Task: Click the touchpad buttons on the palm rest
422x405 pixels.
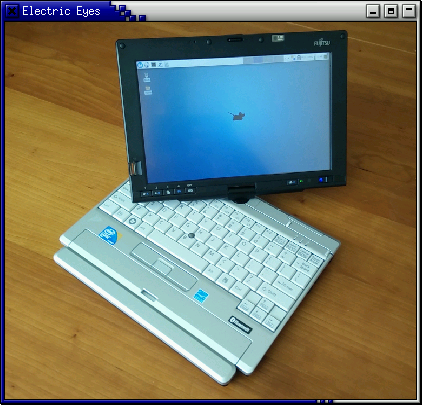Action: 163,267
